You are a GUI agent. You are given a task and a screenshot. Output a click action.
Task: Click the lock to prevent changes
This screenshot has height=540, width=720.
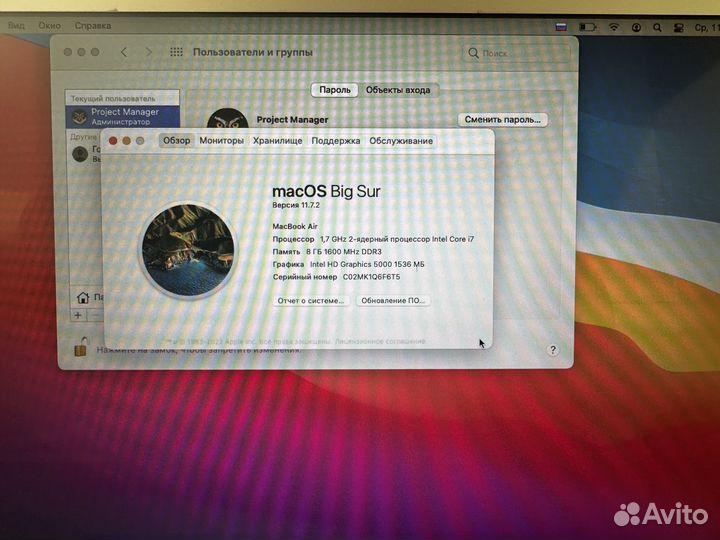[x=81, y=347]
